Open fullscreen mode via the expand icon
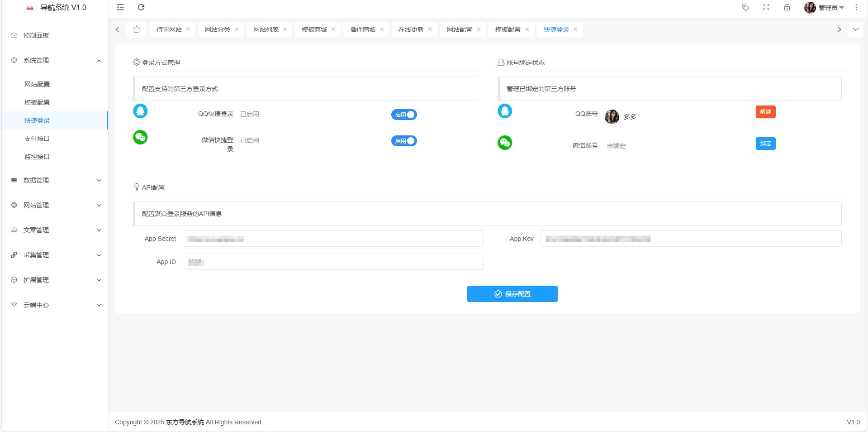The image size is (868, 432). [x=766, y=7]
